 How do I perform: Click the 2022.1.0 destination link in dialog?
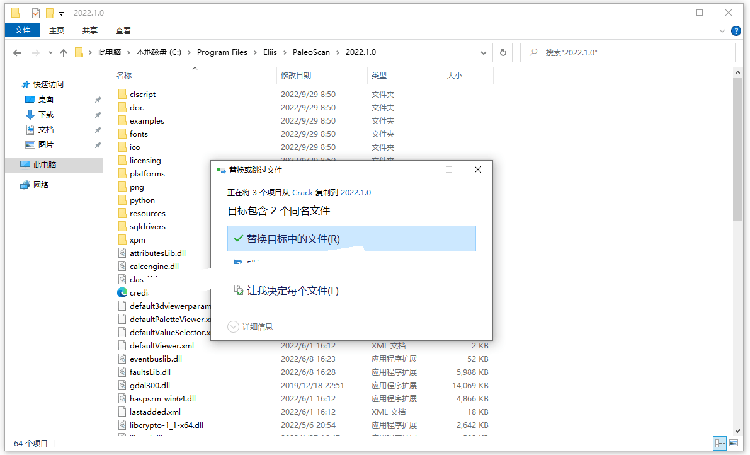click(355, 192)
